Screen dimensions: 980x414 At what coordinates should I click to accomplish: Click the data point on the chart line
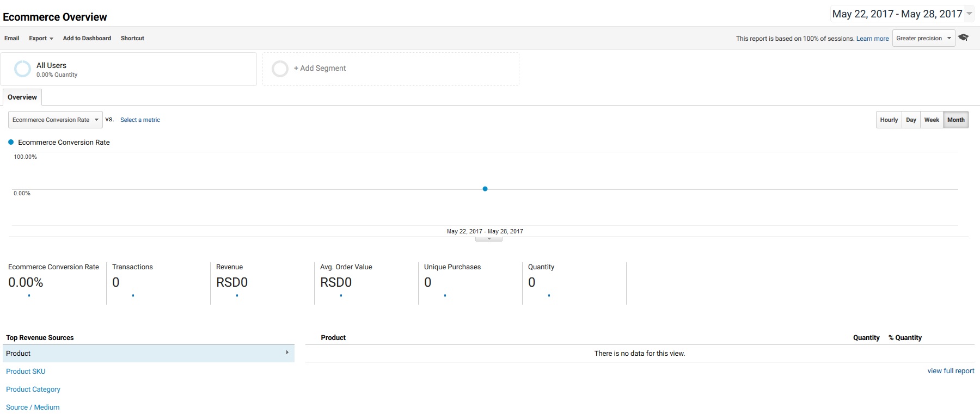pyautogui.click(x=485, y=189)
